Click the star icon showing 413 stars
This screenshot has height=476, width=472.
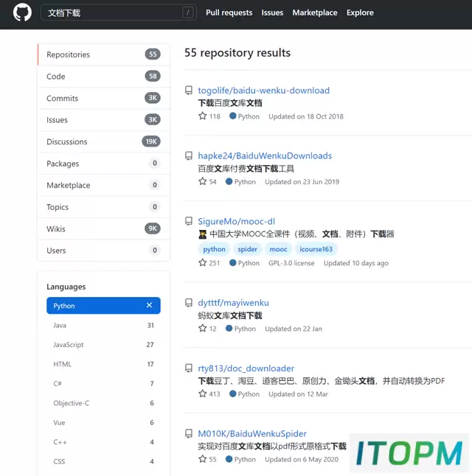pos(202,393)
